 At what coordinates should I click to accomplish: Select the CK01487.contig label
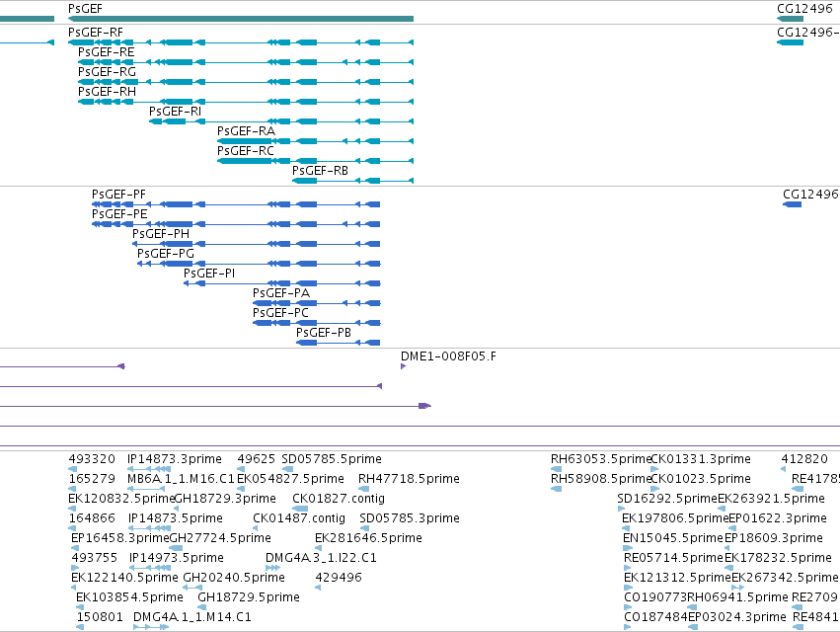299,518
